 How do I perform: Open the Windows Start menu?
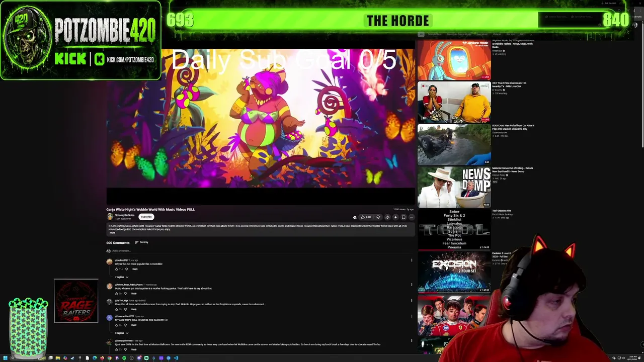tap(6, 358)
